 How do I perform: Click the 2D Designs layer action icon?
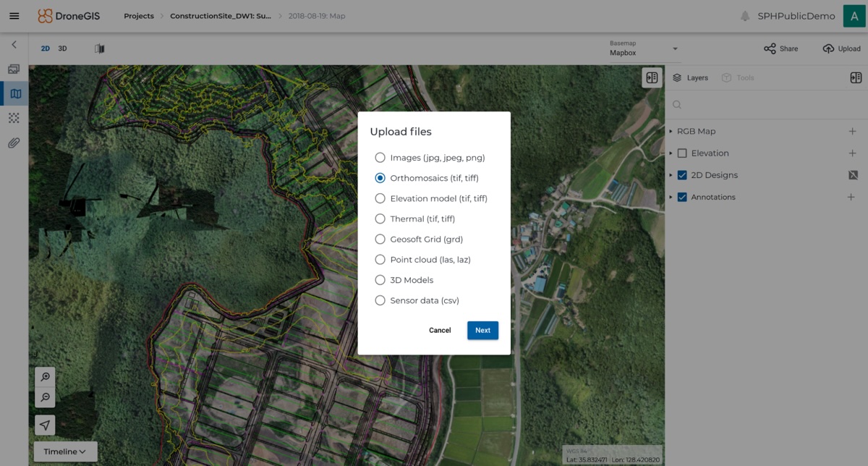click(x=852, y=175)
